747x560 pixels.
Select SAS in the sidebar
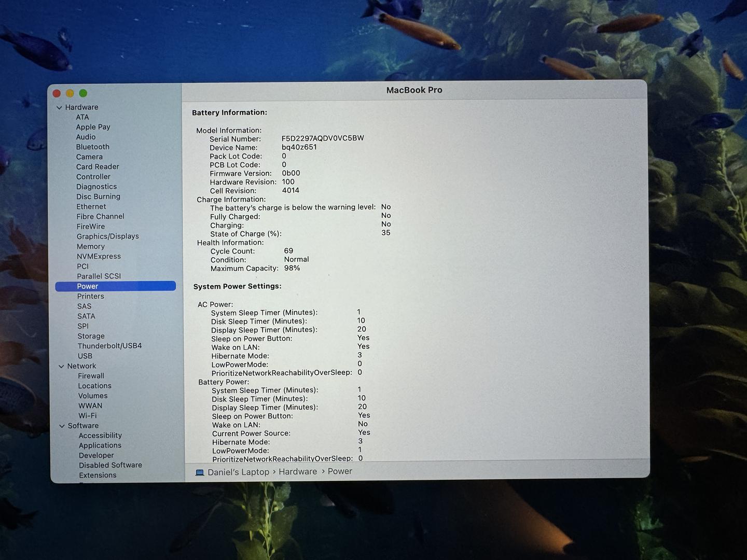coord(84,306)
